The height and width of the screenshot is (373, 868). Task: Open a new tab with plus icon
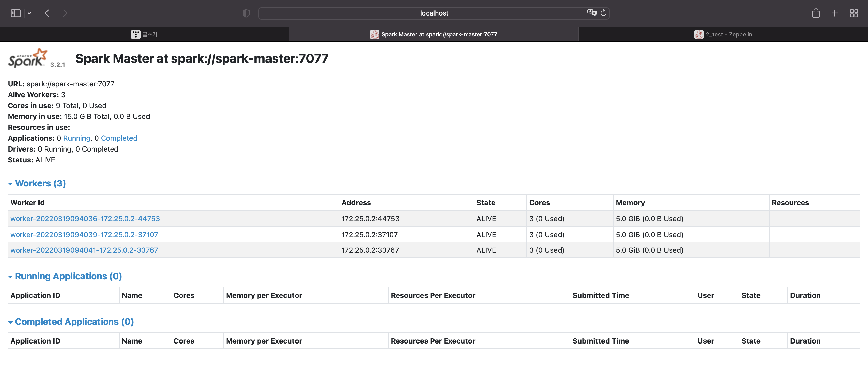(x=835, y=13)
